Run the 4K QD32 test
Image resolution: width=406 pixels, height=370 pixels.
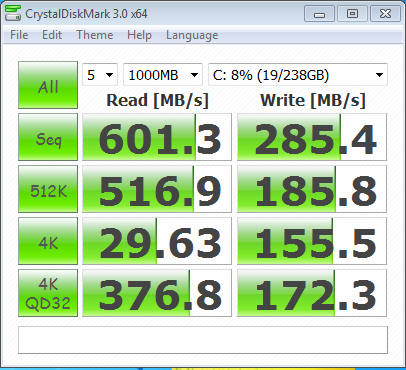click(48, 293)
